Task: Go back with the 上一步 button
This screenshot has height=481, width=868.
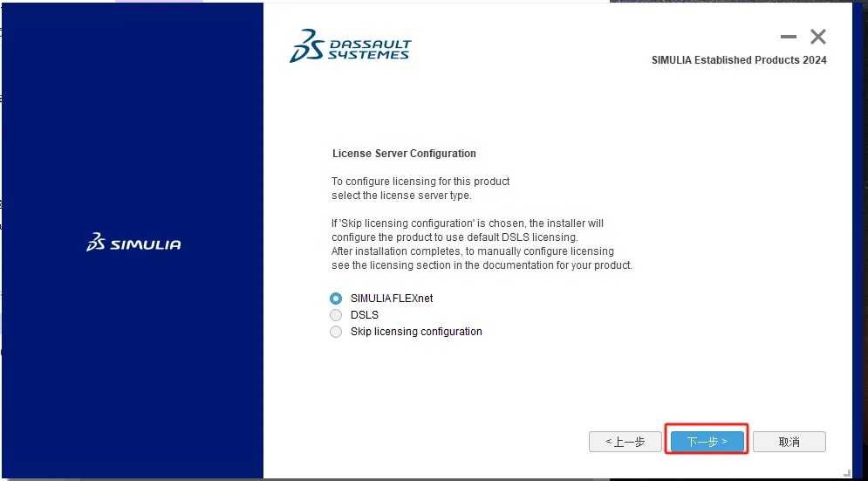Action: [625, 442]
